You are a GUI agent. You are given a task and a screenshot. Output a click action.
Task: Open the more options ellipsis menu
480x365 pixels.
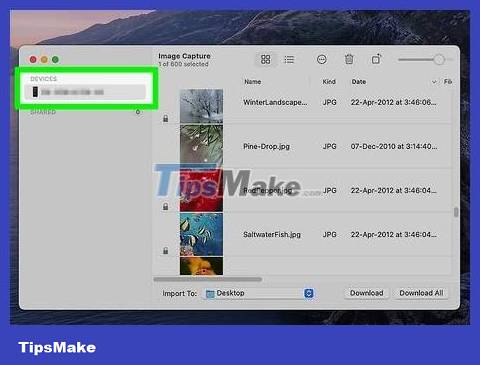pyautogui.click(x=321, y=60)
